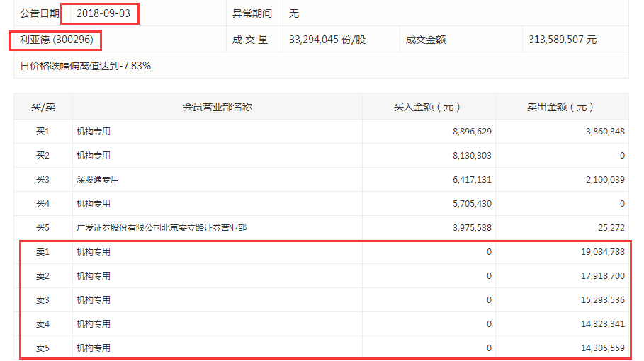Screen dimensions: 644x361
Task: Click the 卖2 sell amount 17,918,700
Action: pos(602,275)
